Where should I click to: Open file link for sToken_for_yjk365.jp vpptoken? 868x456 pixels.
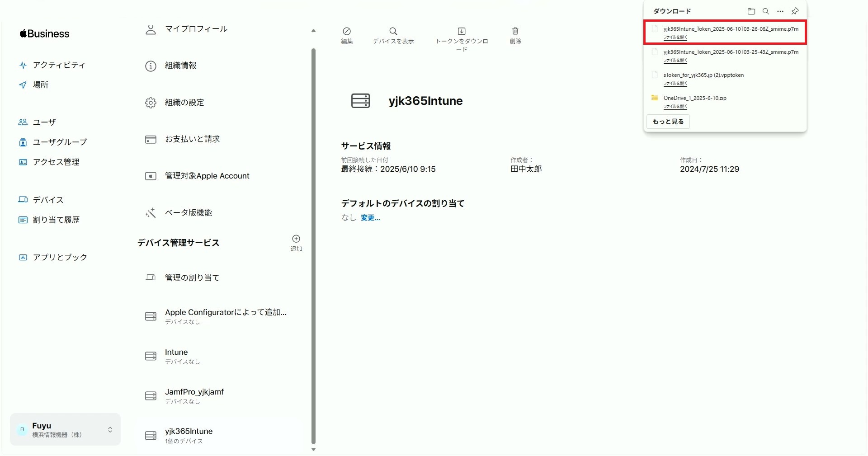coord(675,84)
